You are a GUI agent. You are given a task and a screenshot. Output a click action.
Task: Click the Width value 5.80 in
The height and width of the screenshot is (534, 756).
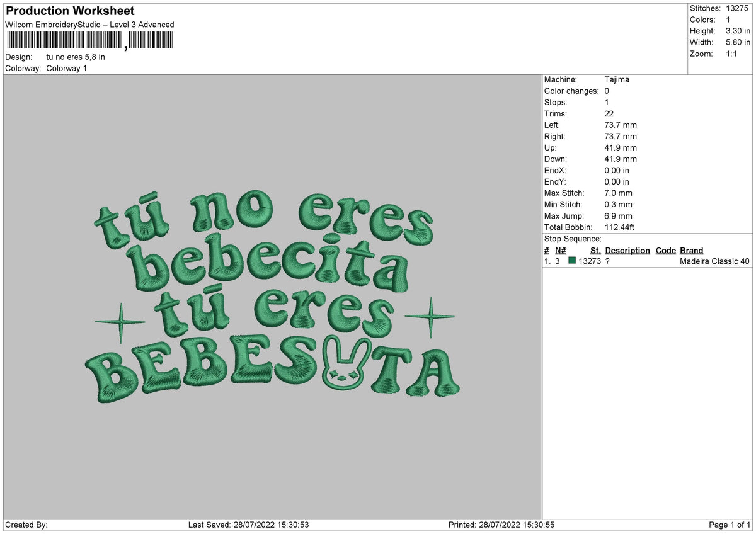pos(738,42)
